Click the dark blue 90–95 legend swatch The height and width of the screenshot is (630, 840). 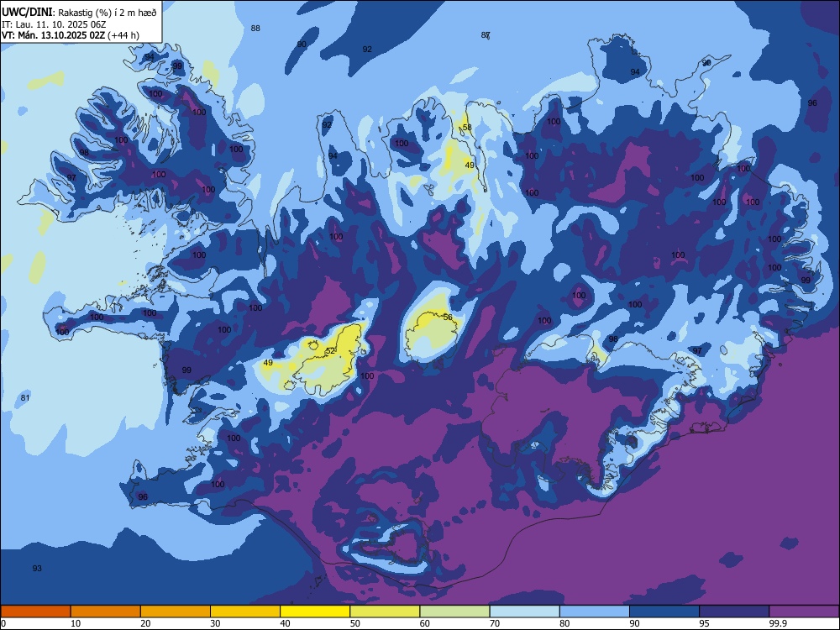point(664,612)
